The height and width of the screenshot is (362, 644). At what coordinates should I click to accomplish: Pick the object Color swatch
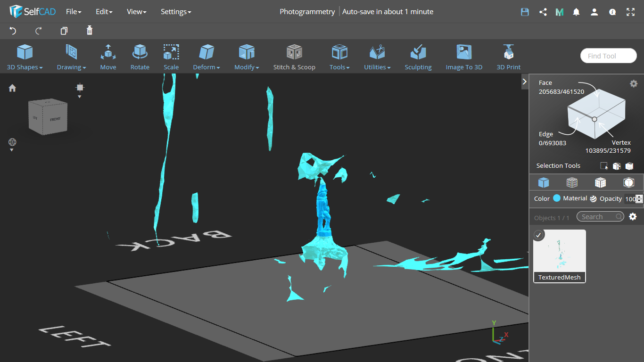pyautogui.click(x=557, y=198)
